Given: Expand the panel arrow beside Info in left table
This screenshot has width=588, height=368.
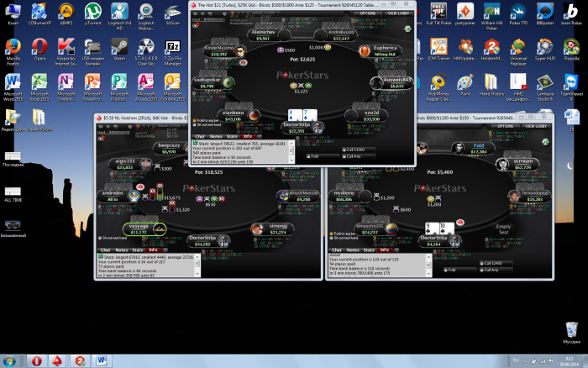Looking at the screenshot, I should coord(165,250).
